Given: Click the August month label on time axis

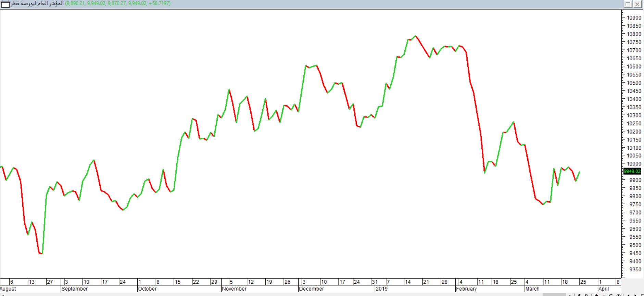Looking at the screenshot, I should [8, 289].
